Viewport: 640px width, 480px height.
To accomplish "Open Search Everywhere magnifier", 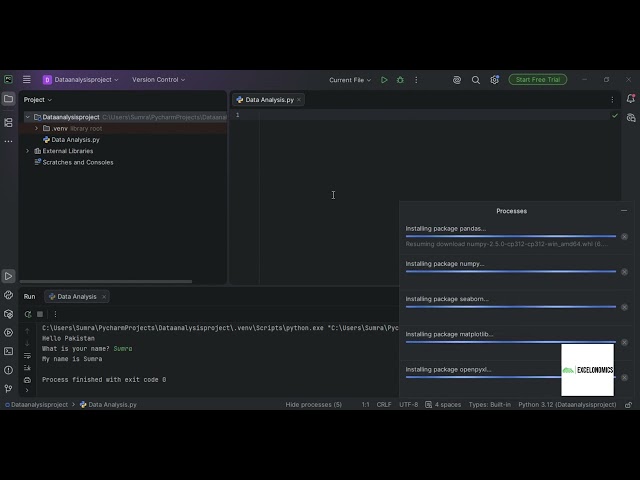I will 476,80.
